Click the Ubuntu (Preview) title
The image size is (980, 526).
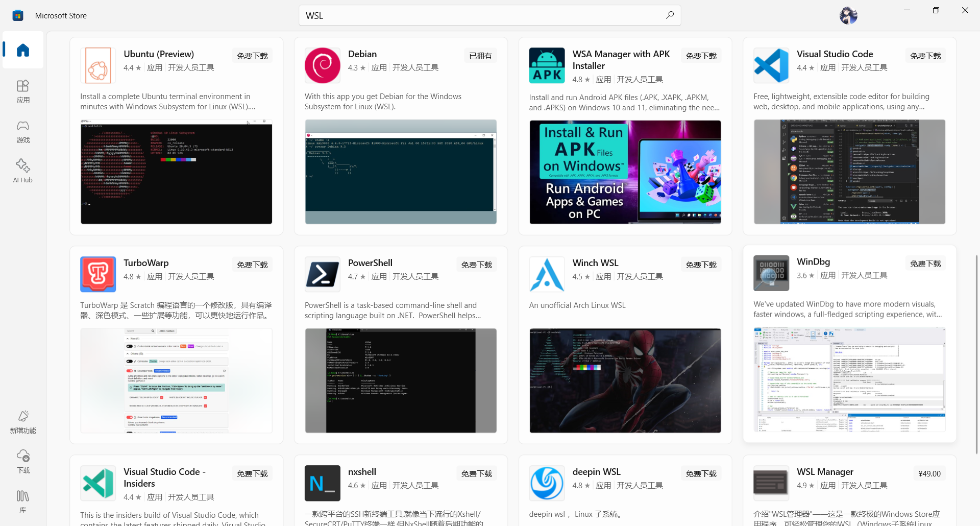[159, 54]
